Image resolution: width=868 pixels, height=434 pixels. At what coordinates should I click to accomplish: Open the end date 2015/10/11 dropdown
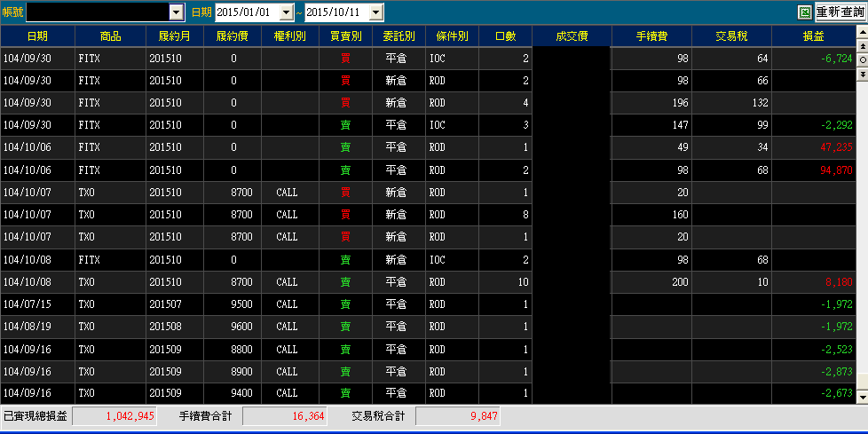[376, 12]
